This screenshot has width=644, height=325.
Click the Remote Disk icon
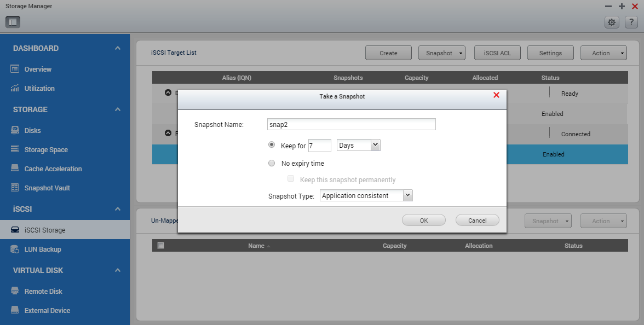[x=15, y=291]
